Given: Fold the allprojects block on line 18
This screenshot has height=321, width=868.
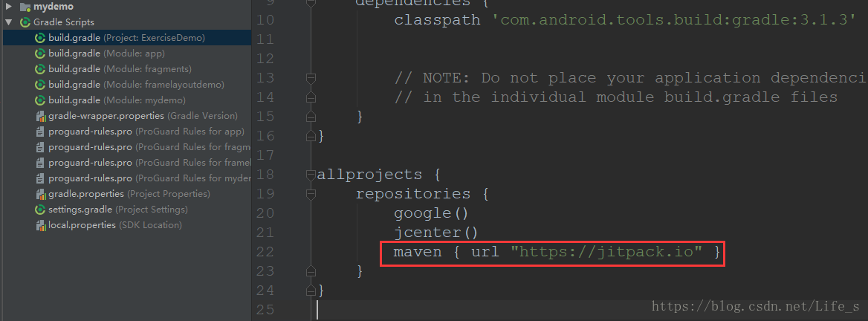Looking at the screenshot, I should point(311,175).
